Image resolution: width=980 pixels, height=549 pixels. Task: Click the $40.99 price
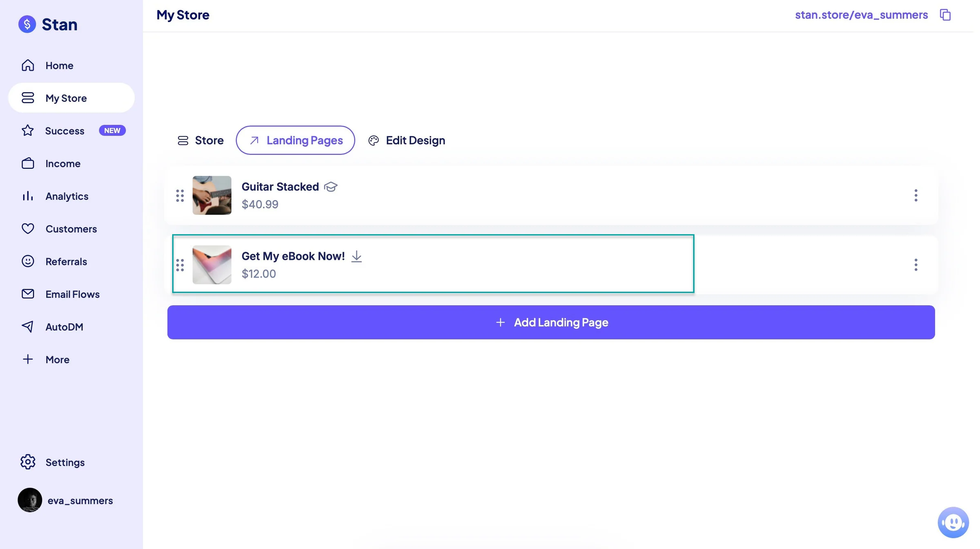click(260, 204)
